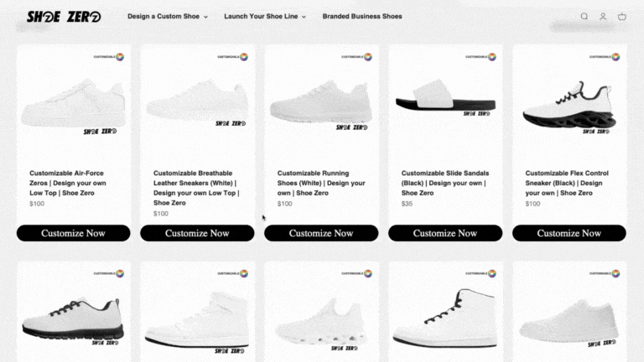Select the black and white slide sandal image
644x362 pixels.
click(x=445, y=96)
